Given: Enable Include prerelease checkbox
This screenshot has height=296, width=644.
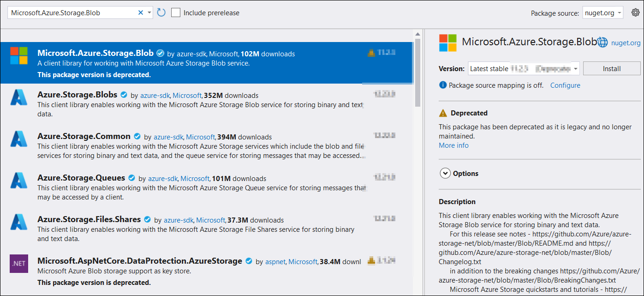Looking at the screenshot, I should (x=176, y=12).
